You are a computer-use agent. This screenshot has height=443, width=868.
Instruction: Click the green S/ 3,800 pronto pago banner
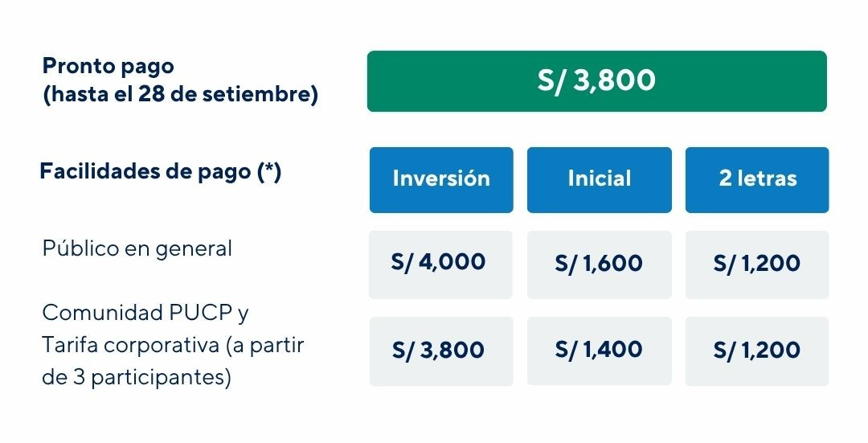[596, 81]
